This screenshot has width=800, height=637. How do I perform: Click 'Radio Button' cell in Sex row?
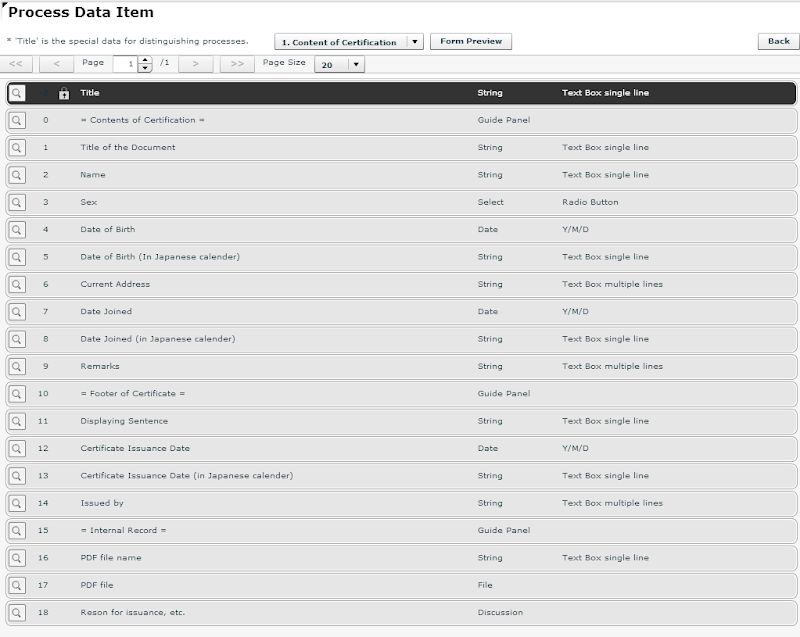[x=590, y=202]
